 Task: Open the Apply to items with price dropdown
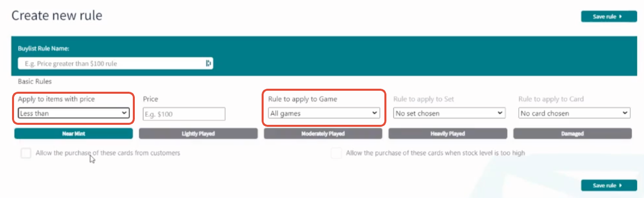coord(74,113)
